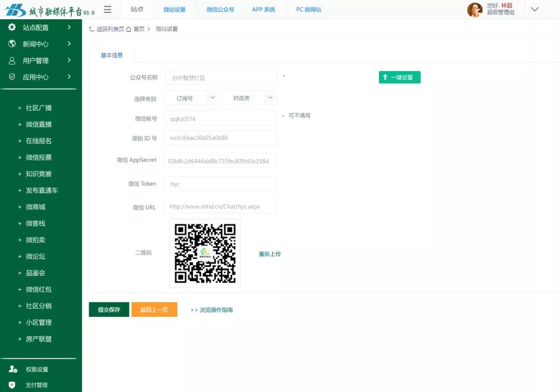560x392 pixels.
Task: Switch to PC 端网站 top tab
Action: tap(309, 10)
